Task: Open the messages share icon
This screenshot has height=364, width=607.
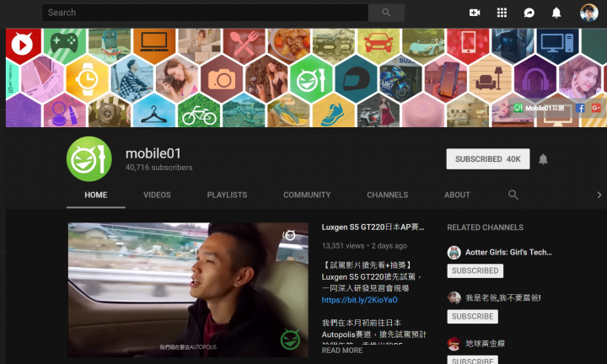Action: [x=529, y=13]
